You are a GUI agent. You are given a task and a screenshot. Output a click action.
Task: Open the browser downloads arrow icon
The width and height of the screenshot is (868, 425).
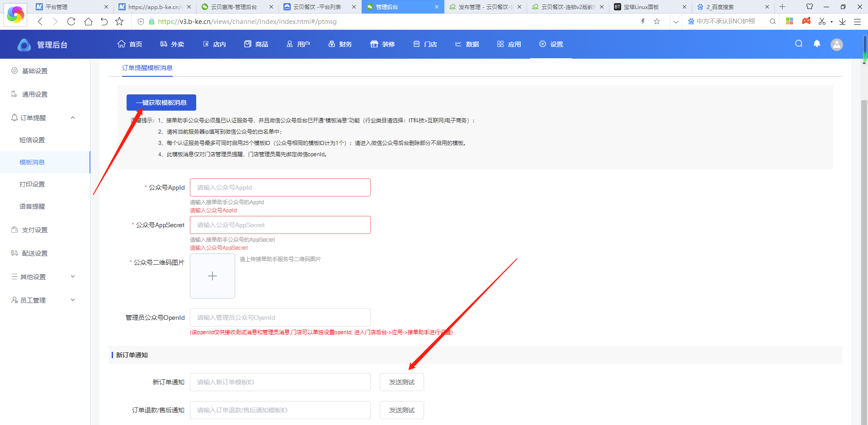[x=842, y=21]
